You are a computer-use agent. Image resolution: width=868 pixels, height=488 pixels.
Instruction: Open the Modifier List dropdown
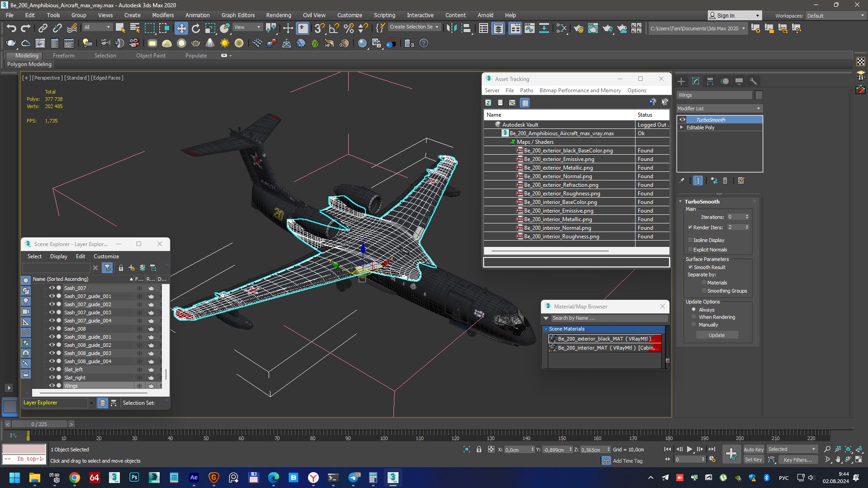[719, 109]
